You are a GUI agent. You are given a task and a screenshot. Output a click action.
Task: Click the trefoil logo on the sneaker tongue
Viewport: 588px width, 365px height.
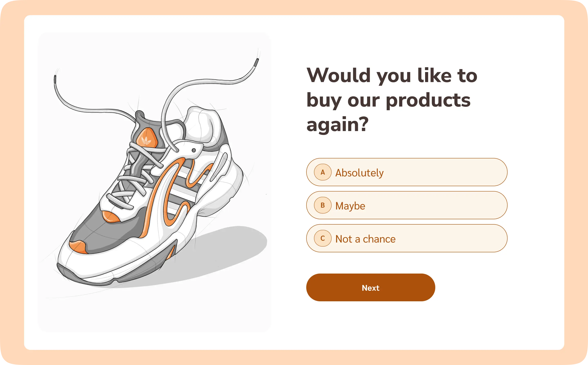pyautogui.click(x=146, y=140)
